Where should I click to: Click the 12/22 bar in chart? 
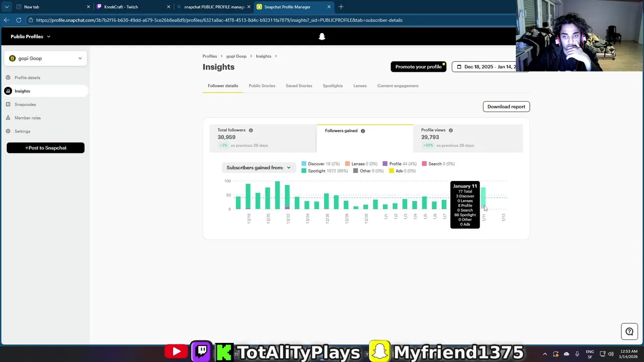click(287, 197)
